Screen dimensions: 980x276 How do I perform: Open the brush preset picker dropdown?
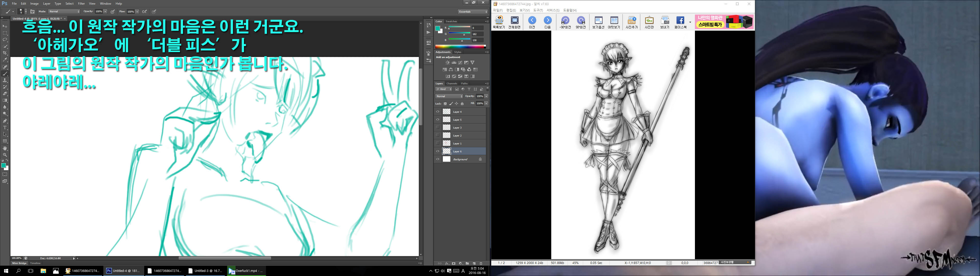26,11
